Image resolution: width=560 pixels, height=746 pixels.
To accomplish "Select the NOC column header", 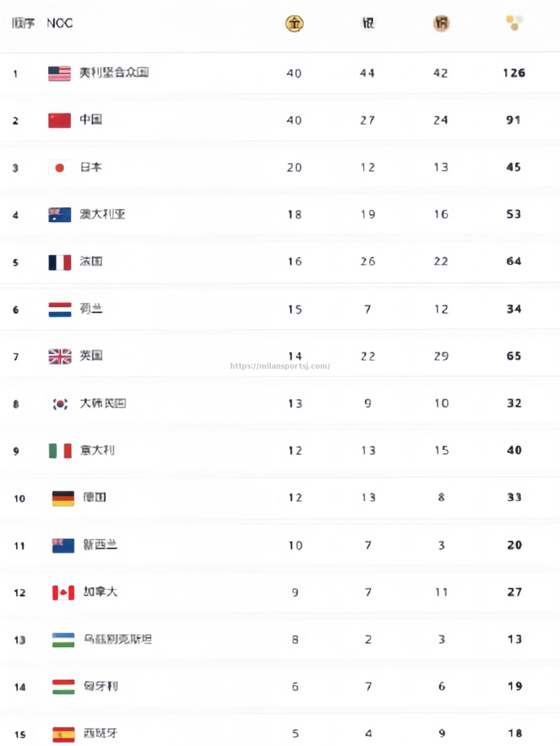I will (x=59, y=23).
